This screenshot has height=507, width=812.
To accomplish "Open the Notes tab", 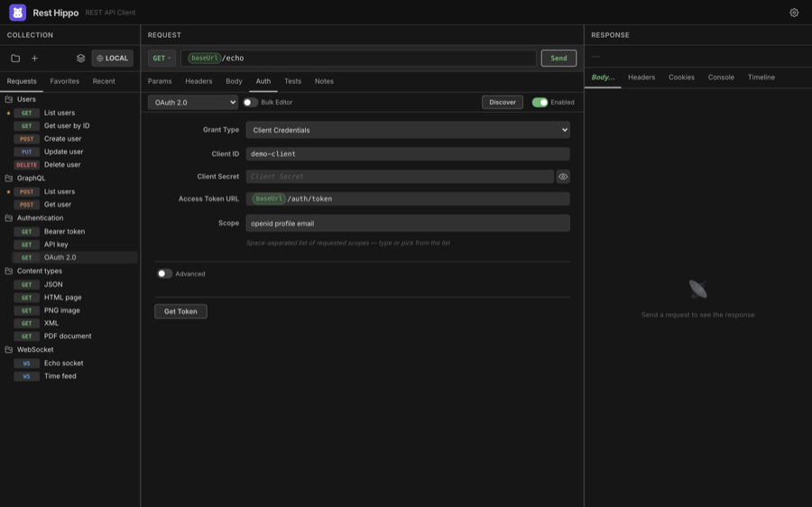I will (x=324, y=81).
